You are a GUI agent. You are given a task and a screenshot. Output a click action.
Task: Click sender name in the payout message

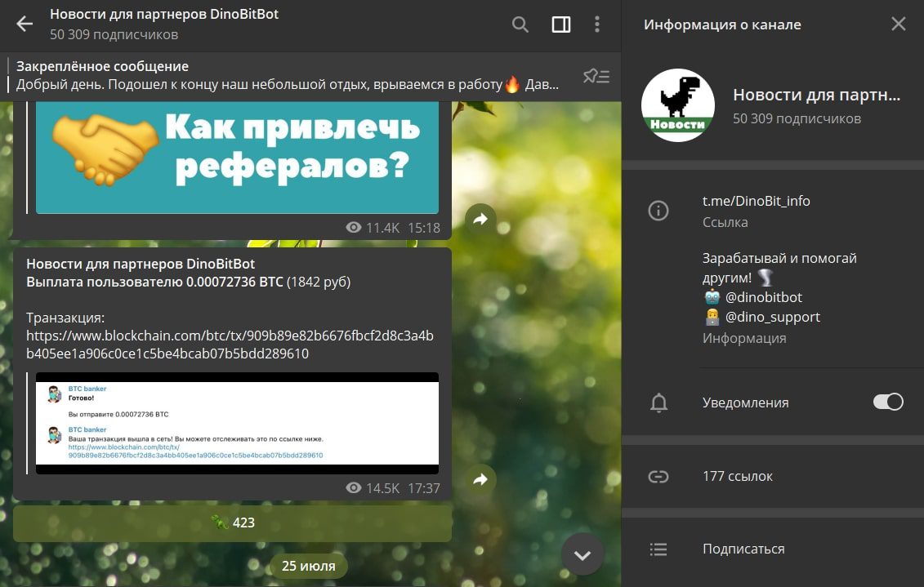[x=141, y=264]
